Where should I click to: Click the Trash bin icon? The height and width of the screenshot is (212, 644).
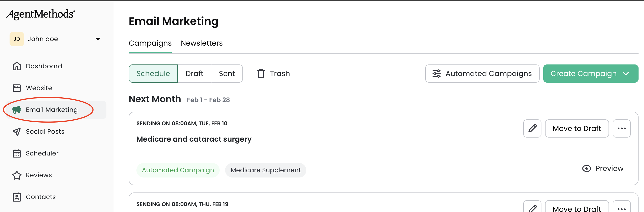coord(261,74)
